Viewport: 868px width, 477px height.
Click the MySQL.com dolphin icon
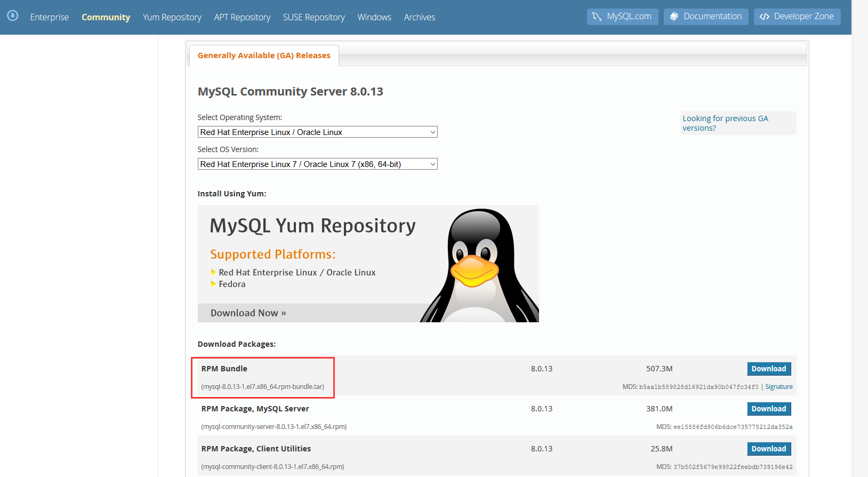pos(597,17)
